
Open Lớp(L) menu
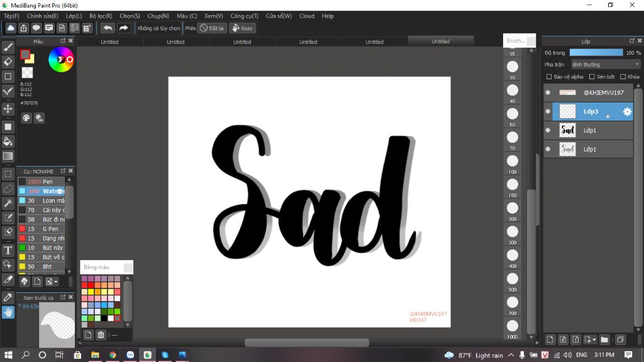click(74, 16)
